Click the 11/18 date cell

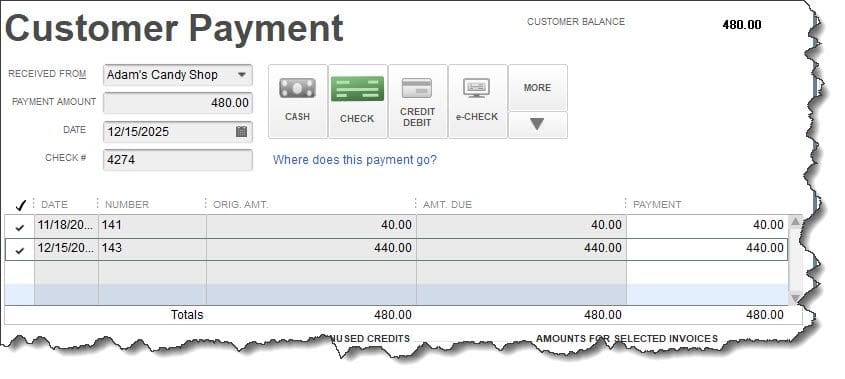[x=66, y=225]
